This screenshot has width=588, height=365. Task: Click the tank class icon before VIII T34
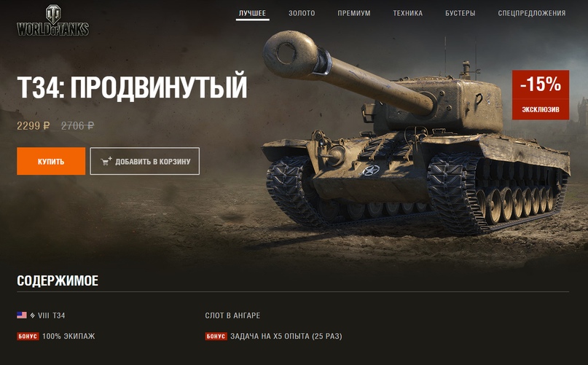coord(33,315)
